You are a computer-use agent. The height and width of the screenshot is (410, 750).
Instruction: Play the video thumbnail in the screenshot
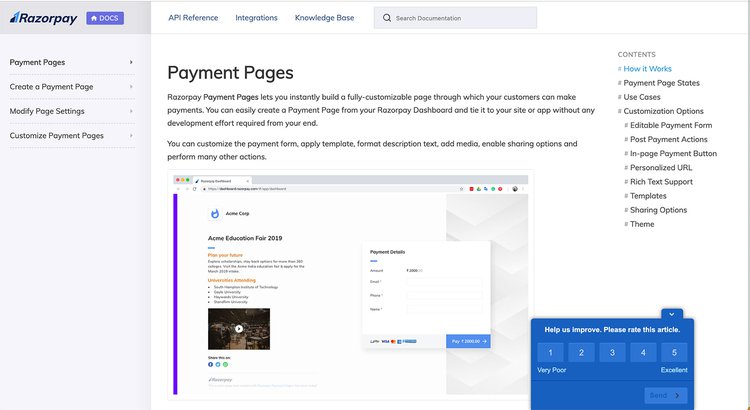pyautogui.click(x=239, y=329)
